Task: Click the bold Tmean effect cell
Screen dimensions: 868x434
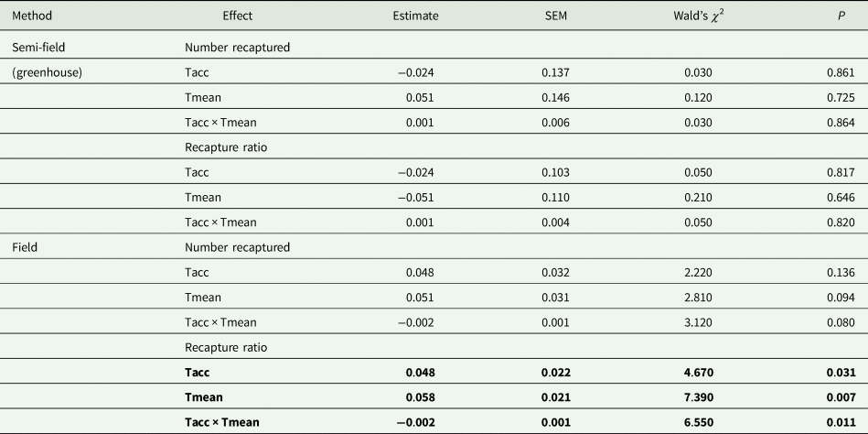Action: (205, 396)
